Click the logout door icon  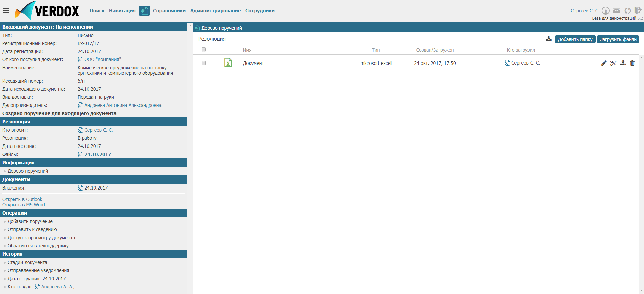tap(638, 10)
